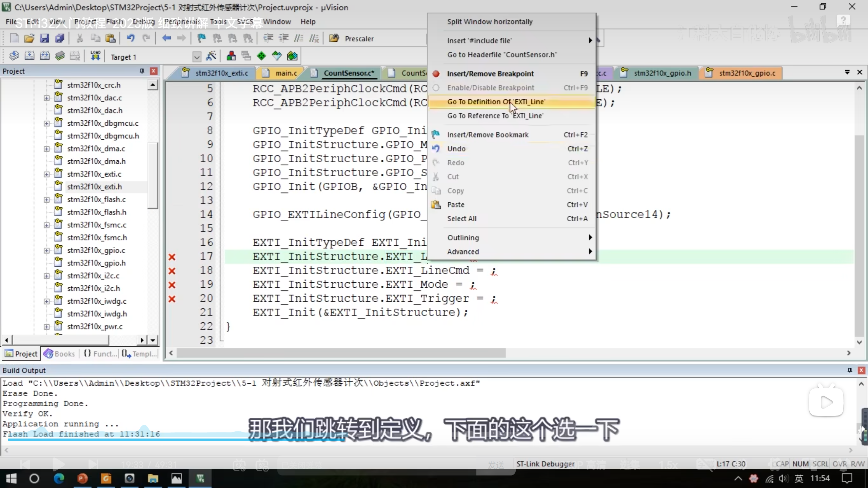Open File Explorer from the Windows taskbar
Viewport: 868px width, 488px height.
[153, 479]
